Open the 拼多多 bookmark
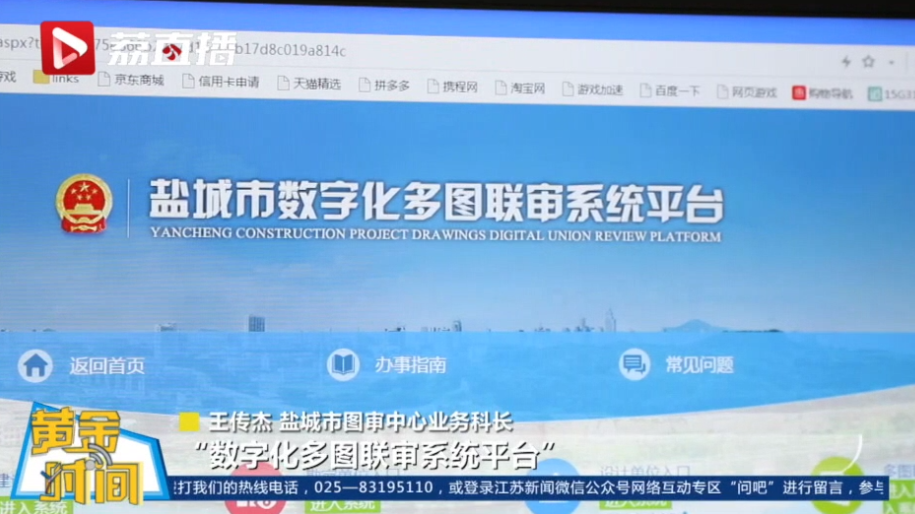This screenshot has height=514, width=915. point(384,86)
